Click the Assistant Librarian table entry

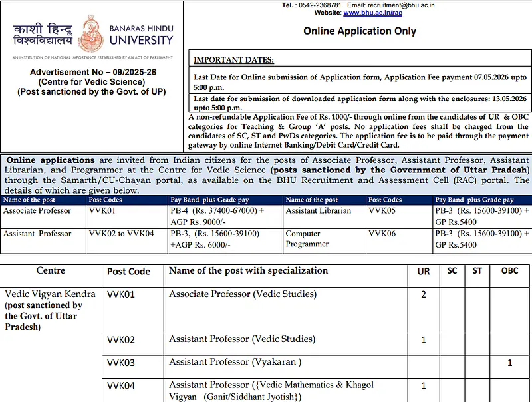click(320, 210)
